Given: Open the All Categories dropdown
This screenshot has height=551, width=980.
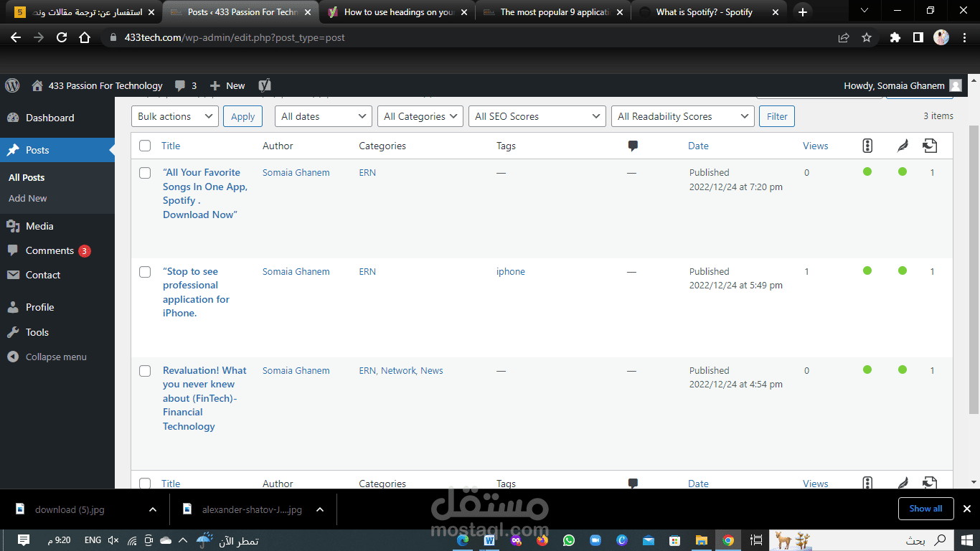Looking at the screenshot, I should coord(420,116).
